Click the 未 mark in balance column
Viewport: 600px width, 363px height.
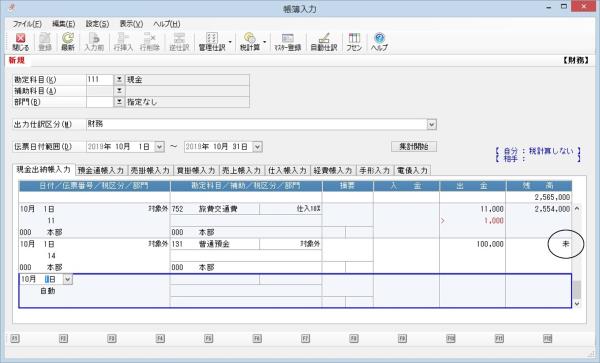(x=566, y=244)
